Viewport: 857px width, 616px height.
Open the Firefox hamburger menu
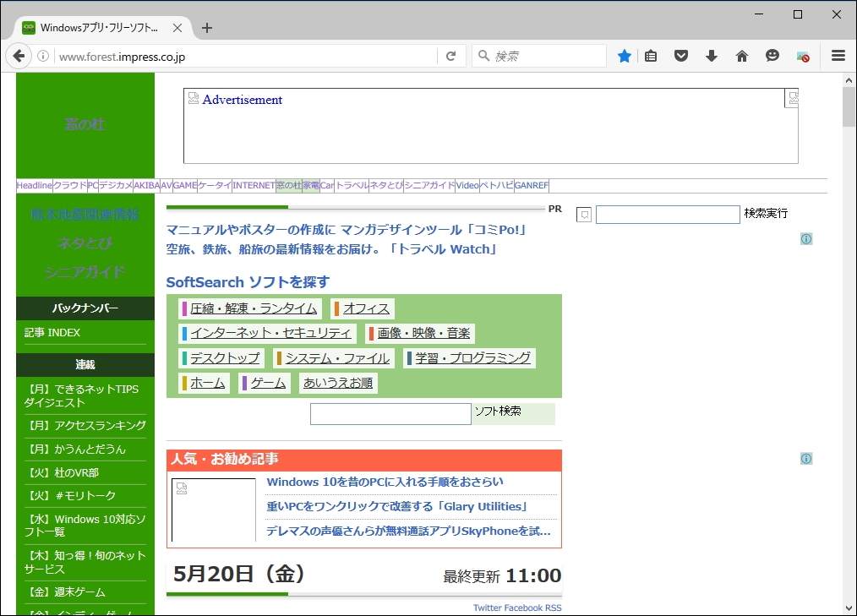[x=838, y=55]
